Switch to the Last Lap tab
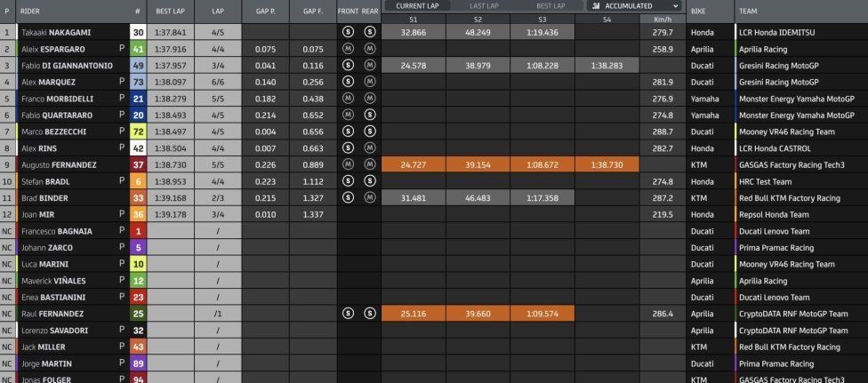Image resolution: width=868 pixels, height=383 pixels. coord(484,6)
